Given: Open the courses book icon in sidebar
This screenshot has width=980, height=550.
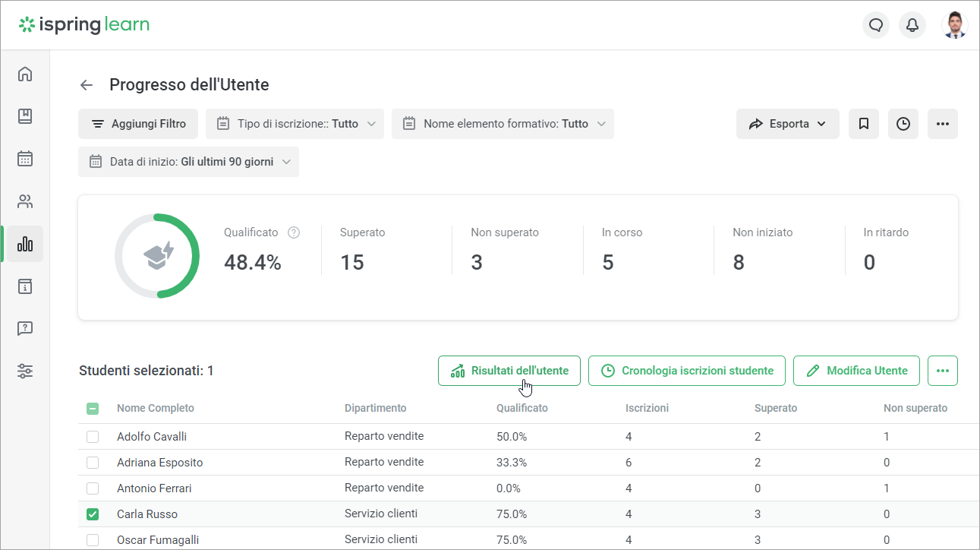Looking at the screenshot, I should coord(25,116).
